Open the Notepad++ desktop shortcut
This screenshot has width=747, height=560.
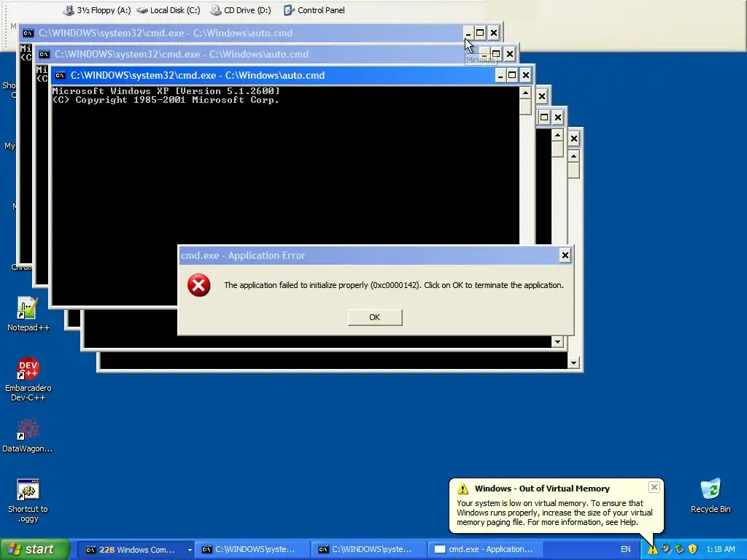tap(28, 314)
